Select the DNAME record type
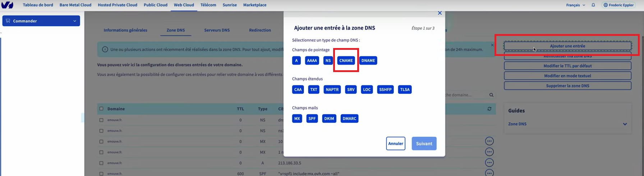The width and height of the screenshot is (644, 176). coord(368,61)
